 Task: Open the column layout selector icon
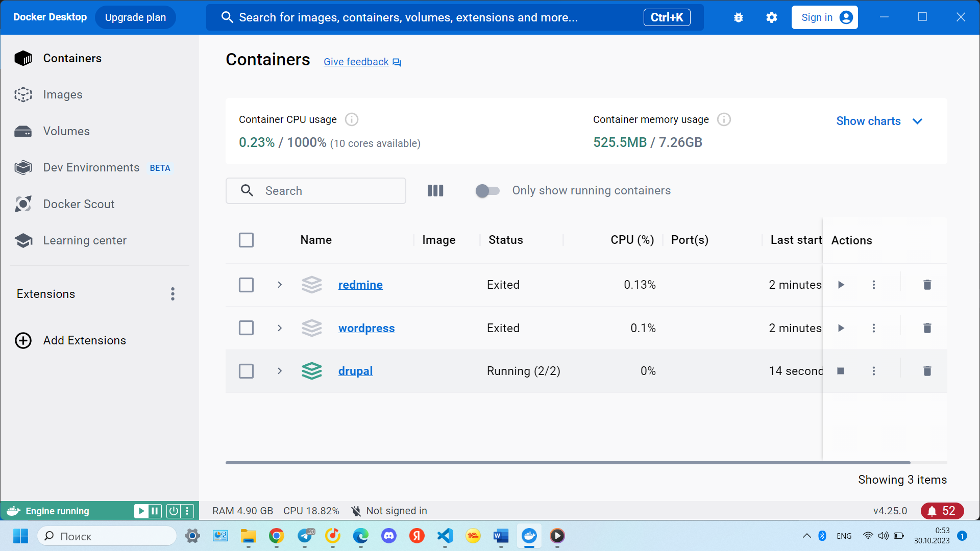435,191
